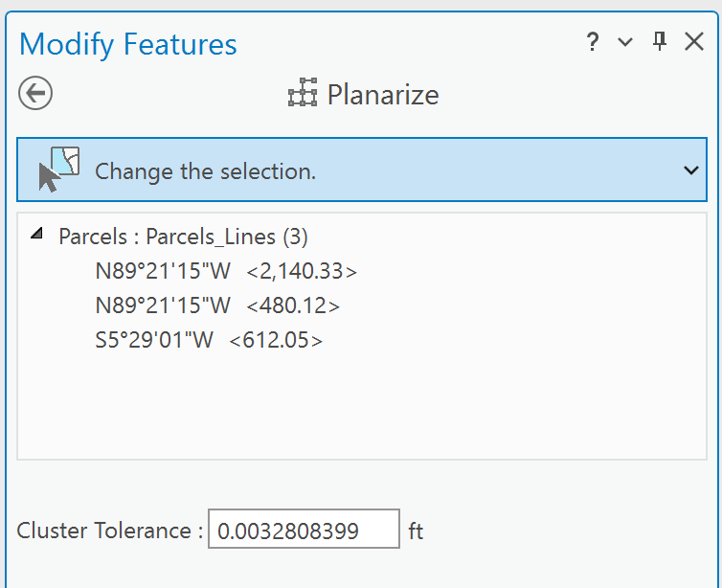Click the ft unit label
This screenshot has height=588, width=722.
pyautogui.click(x=416, y=531)
